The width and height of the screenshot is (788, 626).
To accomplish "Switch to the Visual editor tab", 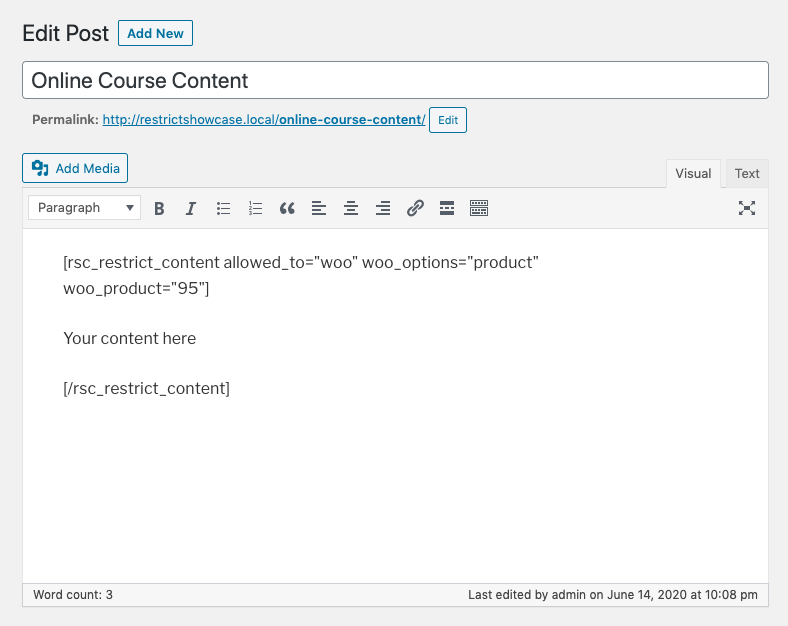I will [x=693, y=173].
